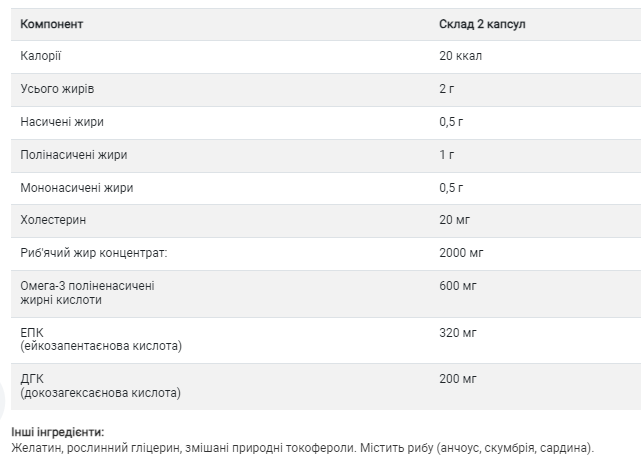Image resolution: width=641 pixels, height=467 pixels.
Task: Select the "Риб'ячий жир концентрат" label
Action: [94, 253]
